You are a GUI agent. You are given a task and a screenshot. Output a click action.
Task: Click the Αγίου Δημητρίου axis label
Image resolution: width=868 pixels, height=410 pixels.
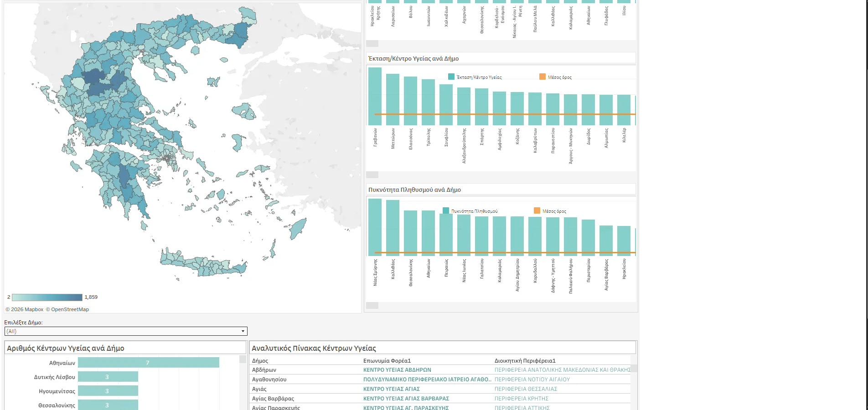517,275
